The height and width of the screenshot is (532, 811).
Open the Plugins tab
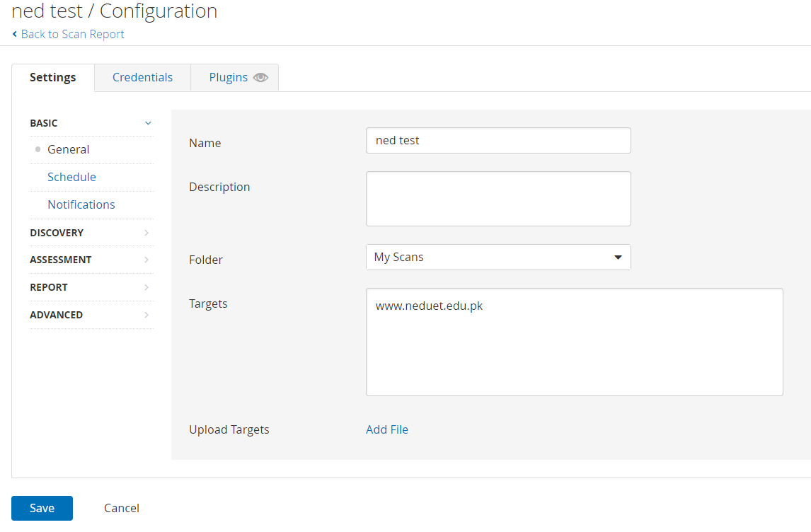(x=228, y=78)
